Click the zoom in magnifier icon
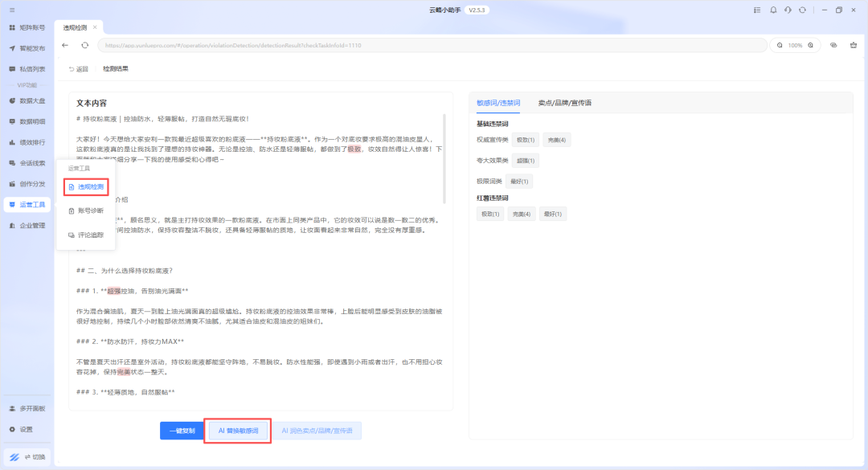This screenshot has height=470, width=868. (x=810, y=46)
